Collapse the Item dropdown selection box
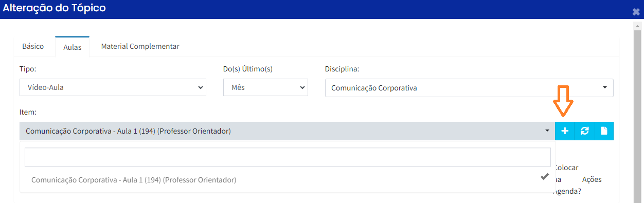This screenshot has width=644, height=203. click(287, 131)
